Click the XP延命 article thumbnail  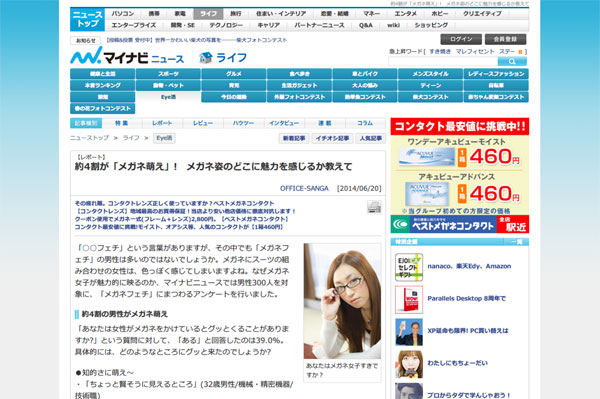[409, 332]
